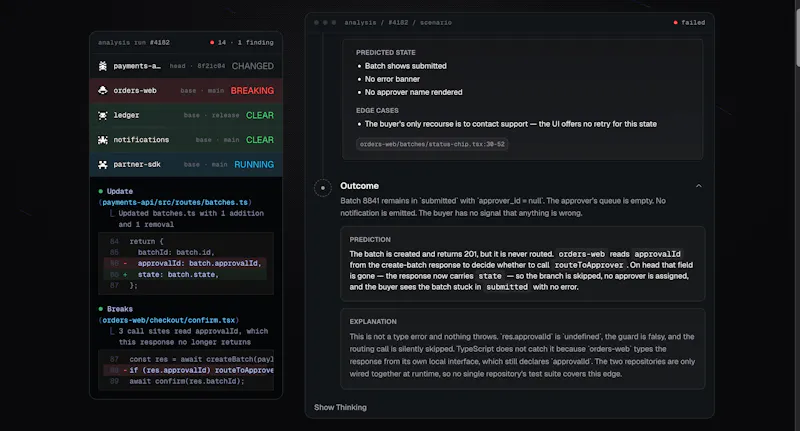Click the 'No approver name rendered' bullet
800x431 pixels.
coord(413,92)
